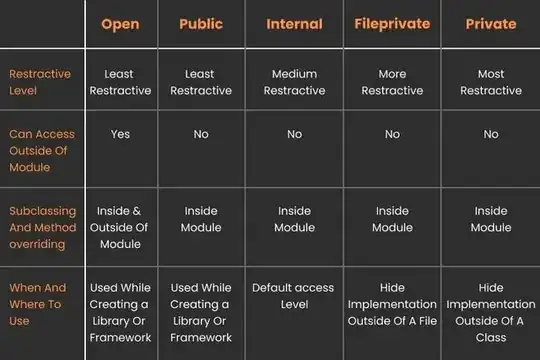The image size is (540, 360).
Task: Select the Most Restractive cell
Action: click(x=491, y=82)
